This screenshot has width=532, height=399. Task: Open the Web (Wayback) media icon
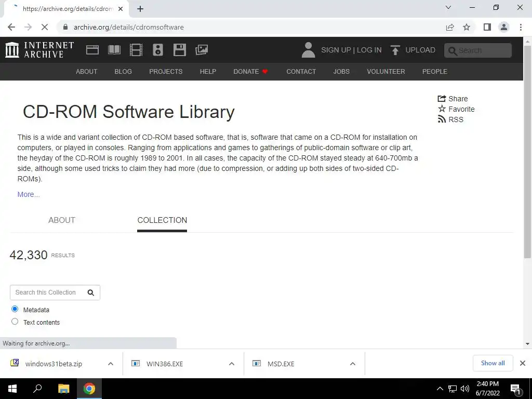[x=92, y=50]
